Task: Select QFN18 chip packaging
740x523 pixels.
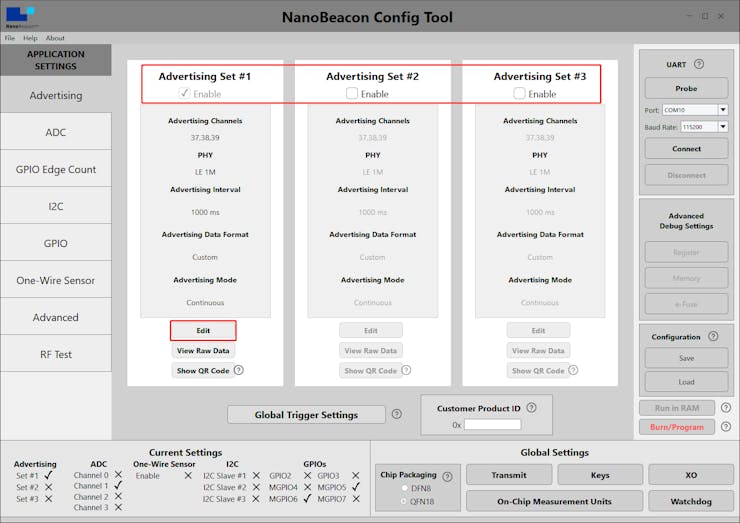Action: [x=404, y=501]
